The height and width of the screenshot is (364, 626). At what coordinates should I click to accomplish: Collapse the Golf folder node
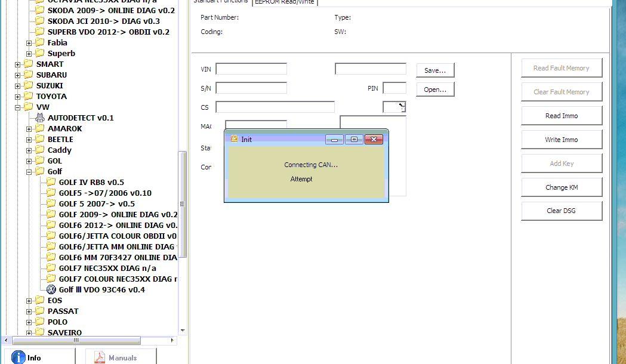[29, 172]
